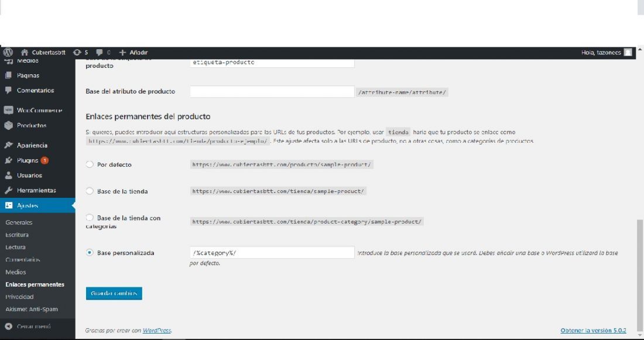Click the Usuarios person icon
The image size is (644, 340).
(x=8, y=176)
